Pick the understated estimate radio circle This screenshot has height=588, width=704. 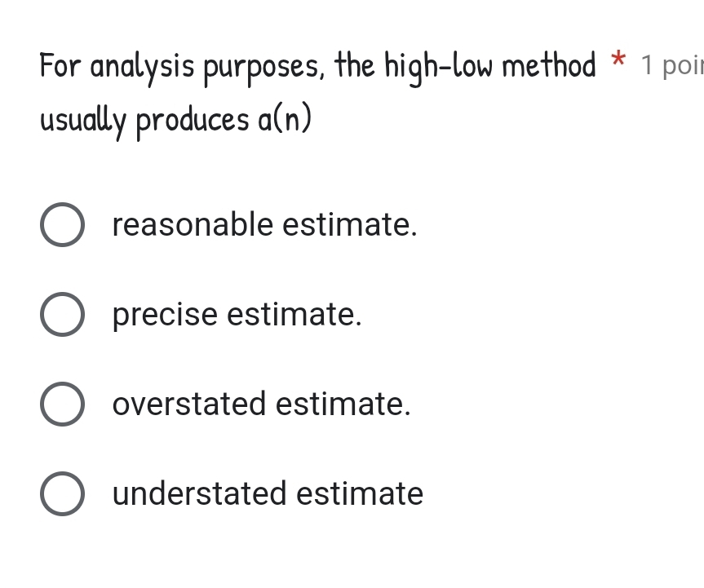point(62,494)
